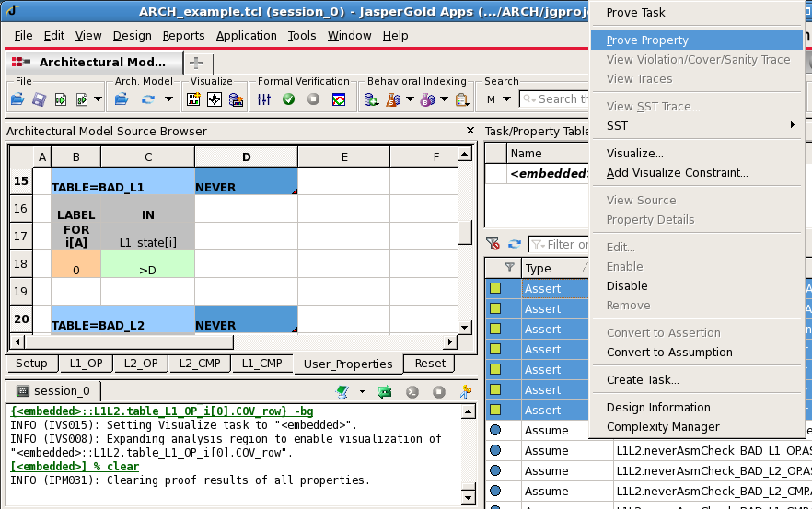The height and width of the screenshot is (509, 812).
Task: Click the gray stop icon in Formal Verification
Action: coord(313,98)
